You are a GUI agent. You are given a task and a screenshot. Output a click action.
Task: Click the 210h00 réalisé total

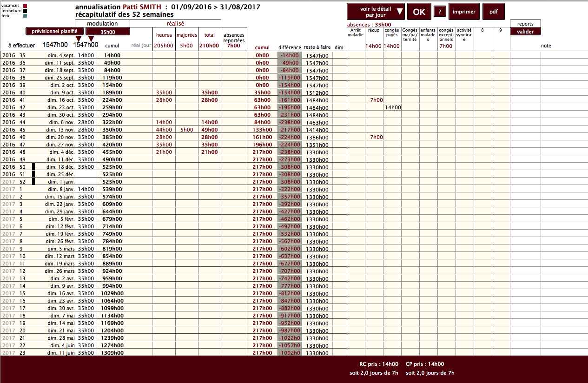[x=209, y=46]
